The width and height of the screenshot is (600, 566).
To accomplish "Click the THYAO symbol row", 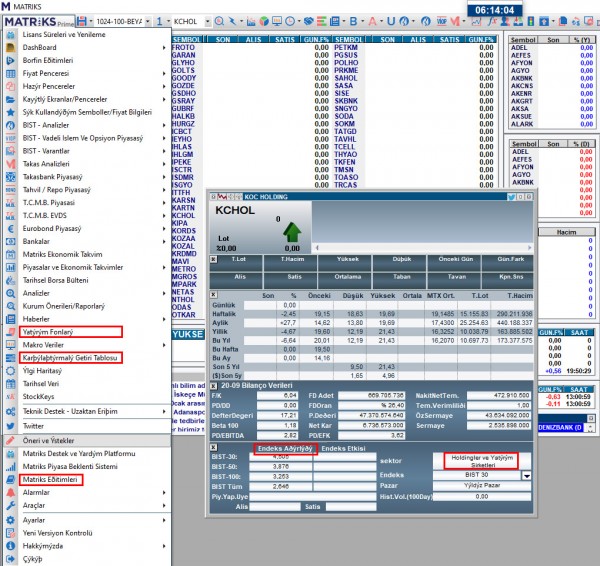I will 346,154.
